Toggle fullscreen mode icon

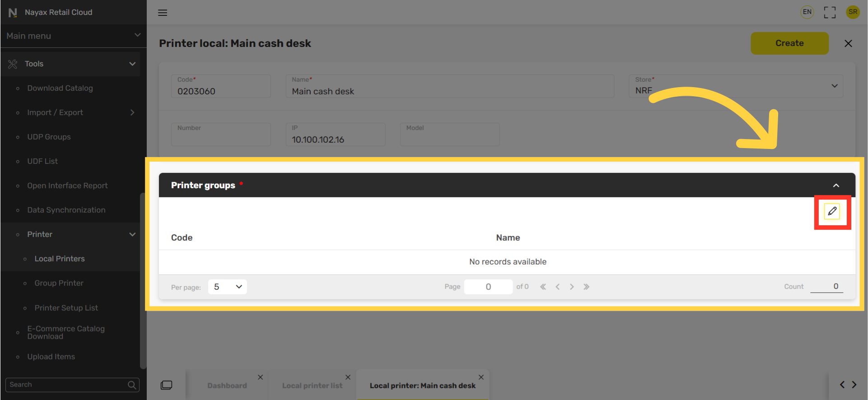click(x=830, y=12)
